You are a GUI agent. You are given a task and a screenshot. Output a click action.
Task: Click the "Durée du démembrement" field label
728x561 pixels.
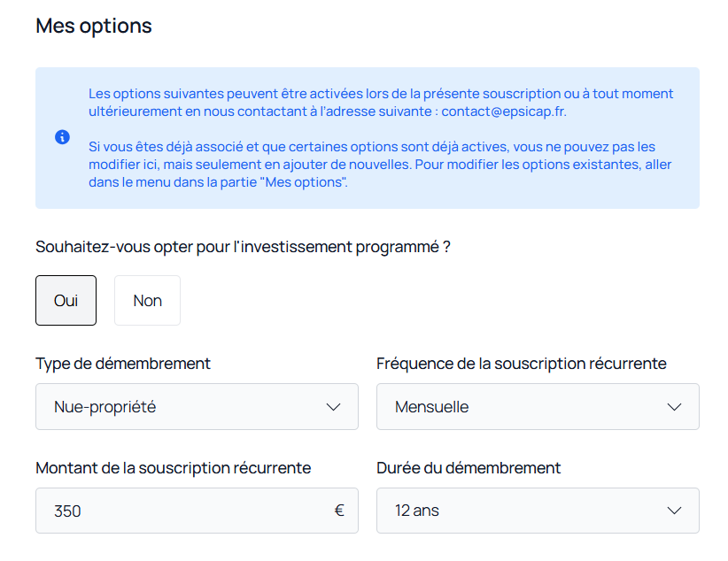point(469,468)
